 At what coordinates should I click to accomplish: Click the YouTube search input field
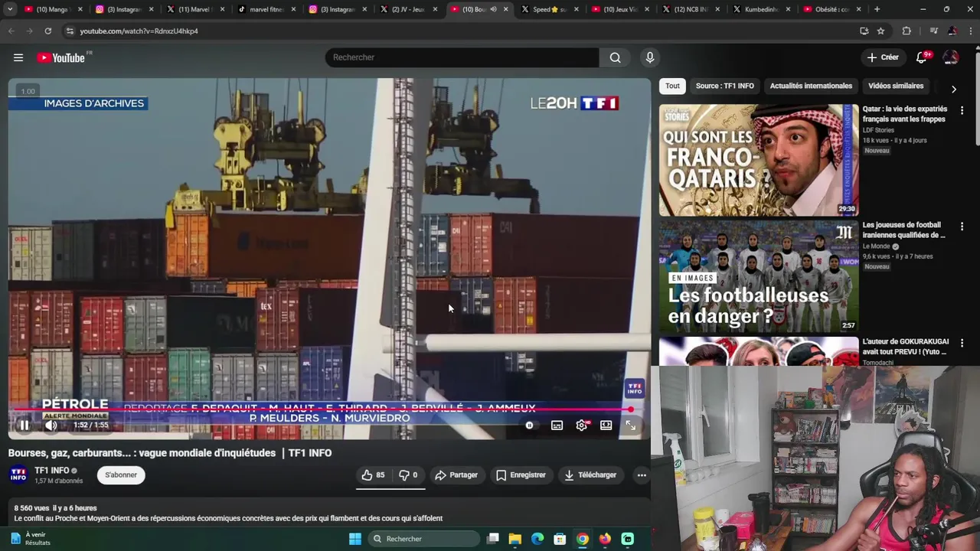(462, 57)
